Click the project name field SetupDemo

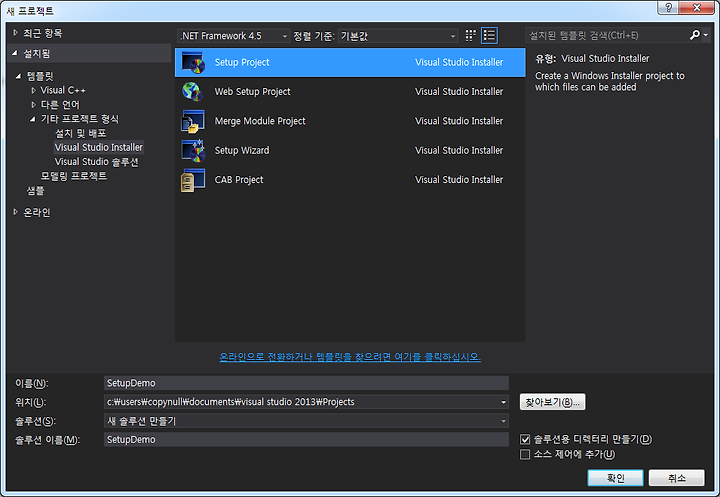306,383
